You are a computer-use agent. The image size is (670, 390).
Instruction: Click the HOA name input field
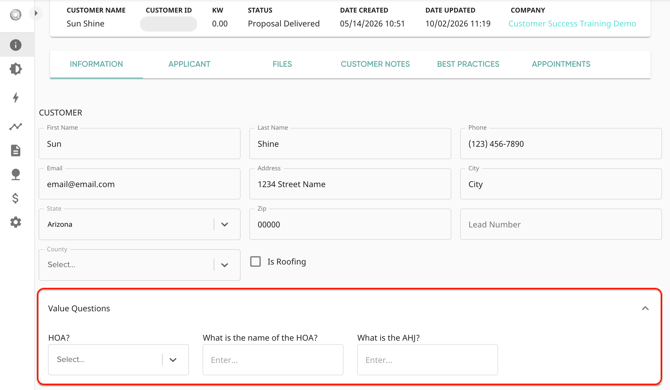coord(273,360)
